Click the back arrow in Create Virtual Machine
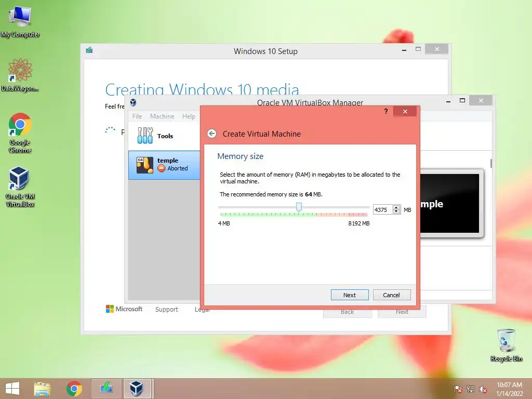 [x=212, y=134]
